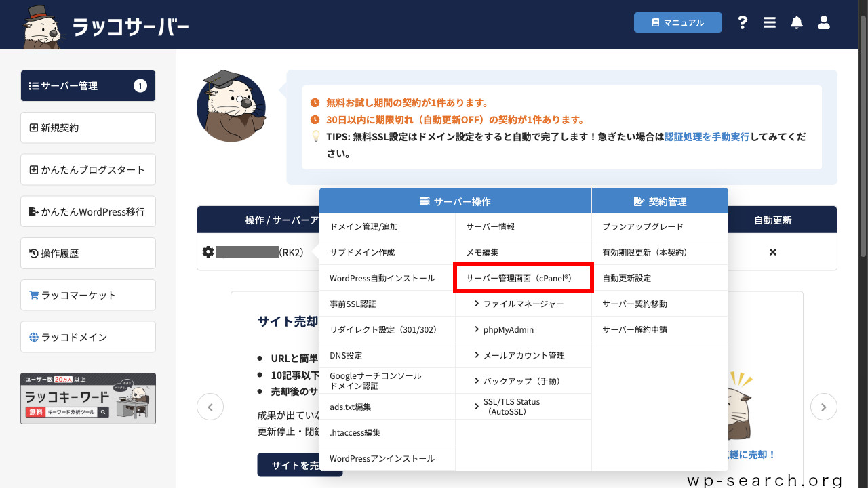Select Googleサーチコンソール ドメイン認証 entry
The image size is (868, 488).
(387, 381)
